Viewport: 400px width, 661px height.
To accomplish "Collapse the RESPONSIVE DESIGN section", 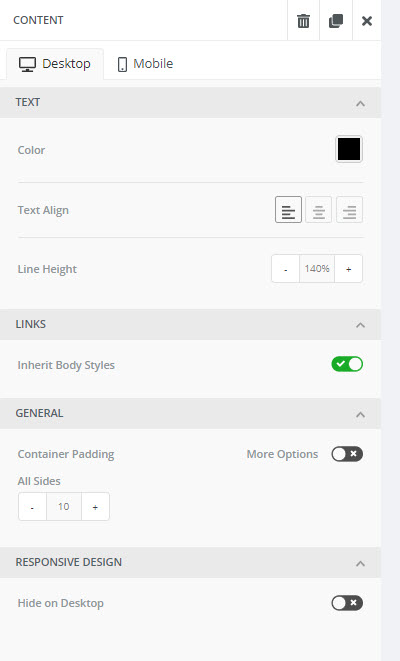I will 360,563.
